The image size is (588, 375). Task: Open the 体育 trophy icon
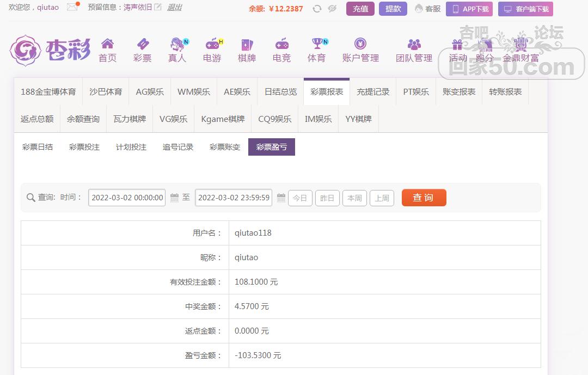316,44
